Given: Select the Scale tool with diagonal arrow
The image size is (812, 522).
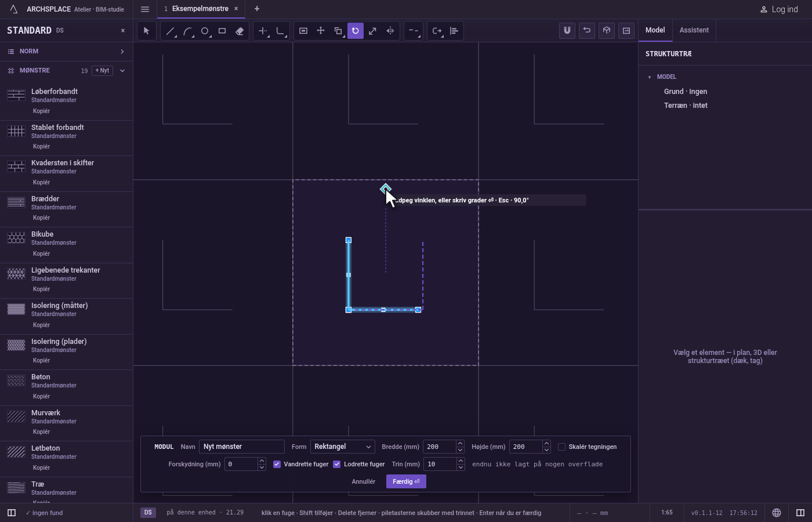Looking at the screenshot, I should 373,31.
